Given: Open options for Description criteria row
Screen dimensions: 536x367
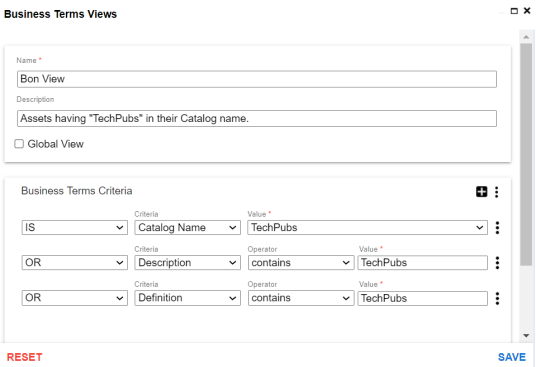Looking at the screenshot, I should click(497, 263).
